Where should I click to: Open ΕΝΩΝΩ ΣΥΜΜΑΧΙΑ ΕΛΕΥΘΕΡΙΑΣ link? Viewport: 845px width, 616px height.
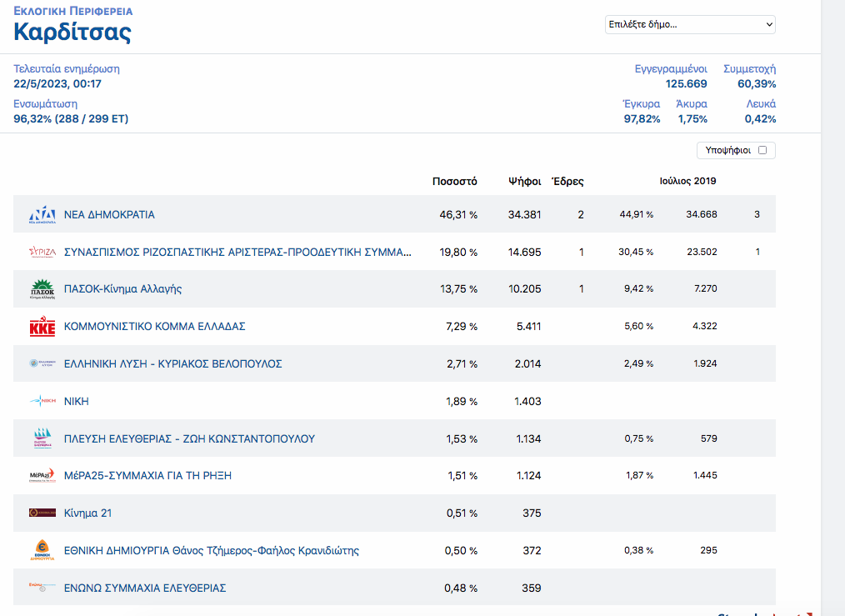145,588
